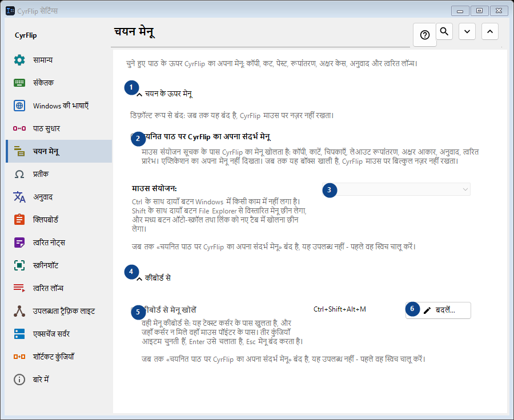514x420 pixels.
Task: Click the Ctrl+Shift+Alt+M shortcut text
Action: [x=340, y=309]
